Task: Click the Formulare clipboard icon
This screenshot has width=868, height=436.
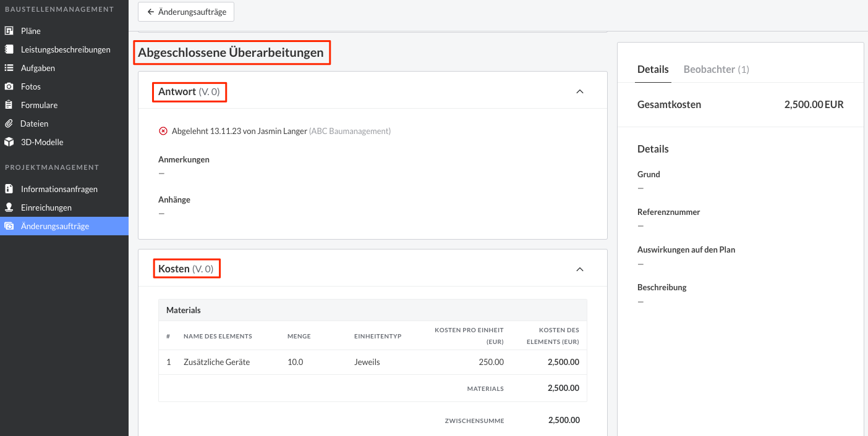Action: tap(9, 105)
